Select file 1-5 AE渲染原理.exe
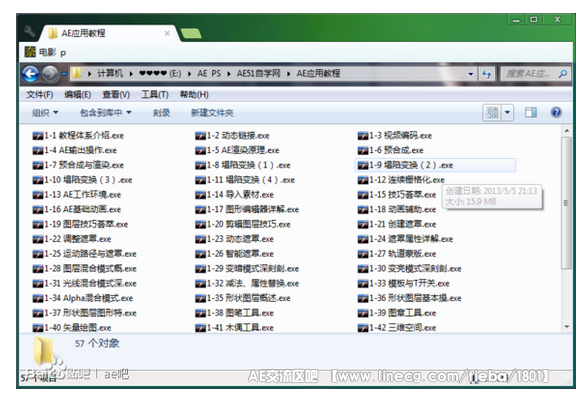 (237, 150)
